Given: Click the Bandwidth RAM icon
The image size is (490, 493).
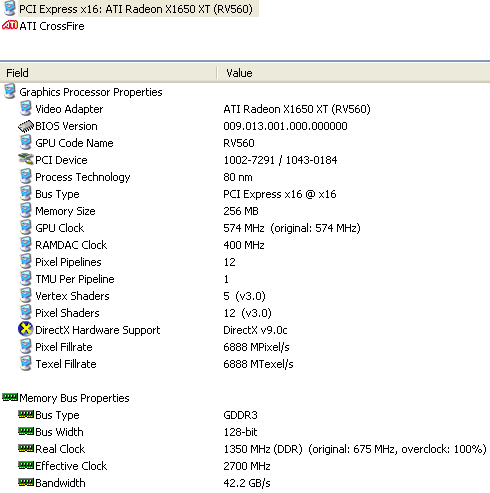Looking at the screenshot, I should click(26, 482).
